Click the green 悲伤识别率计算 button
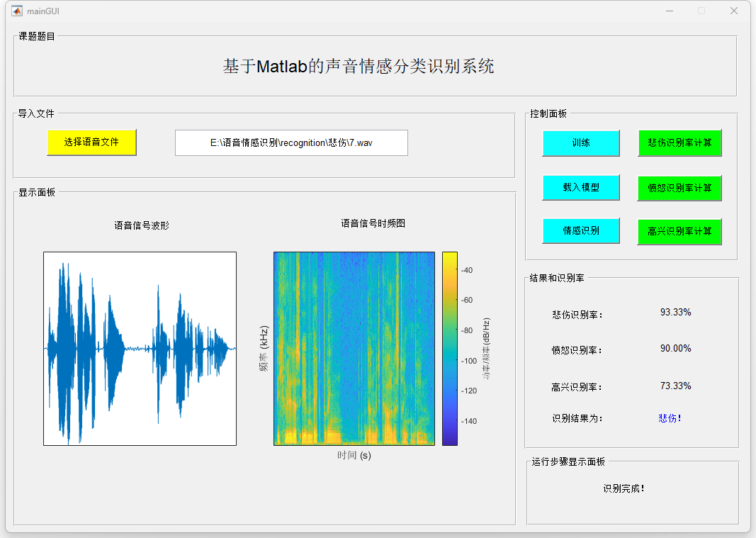The image size is (756, 538). pyautogui.click(x=679, y=143)
